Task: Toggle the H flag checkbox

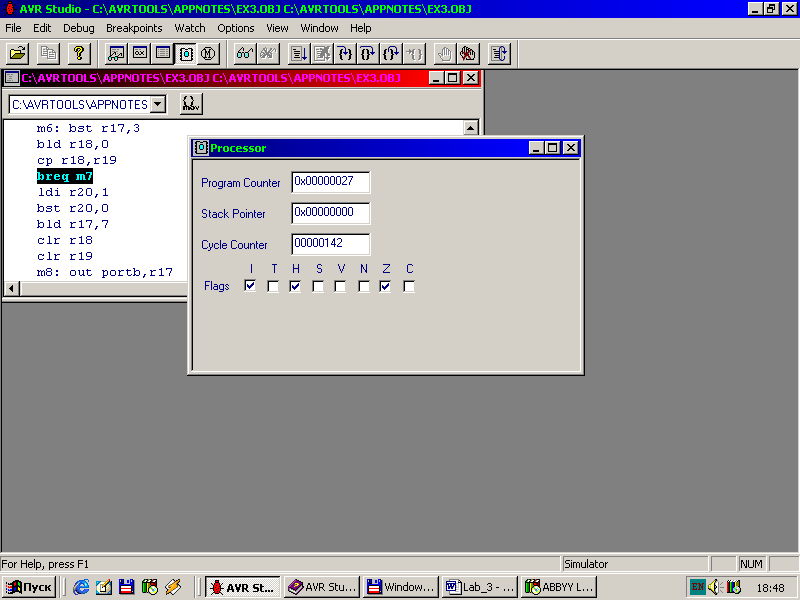Action: 295,286
